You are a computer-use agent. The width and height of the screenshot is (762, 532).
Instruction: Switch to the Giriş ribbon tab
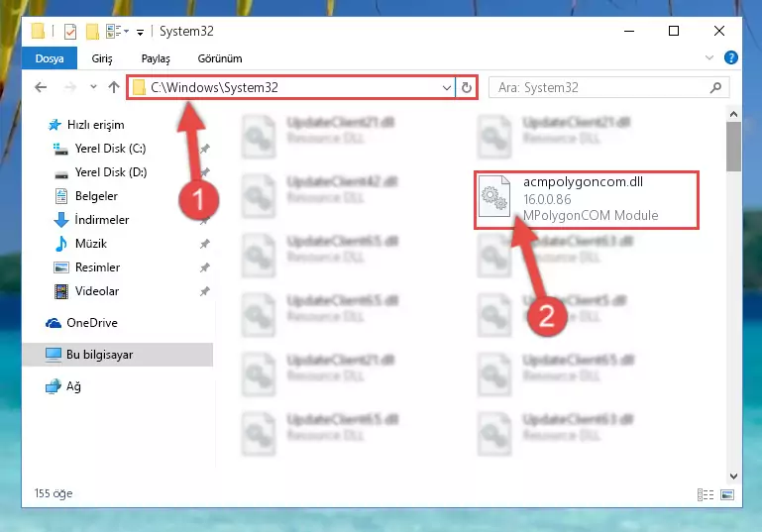pyautogui.click(x=102, y=58)
